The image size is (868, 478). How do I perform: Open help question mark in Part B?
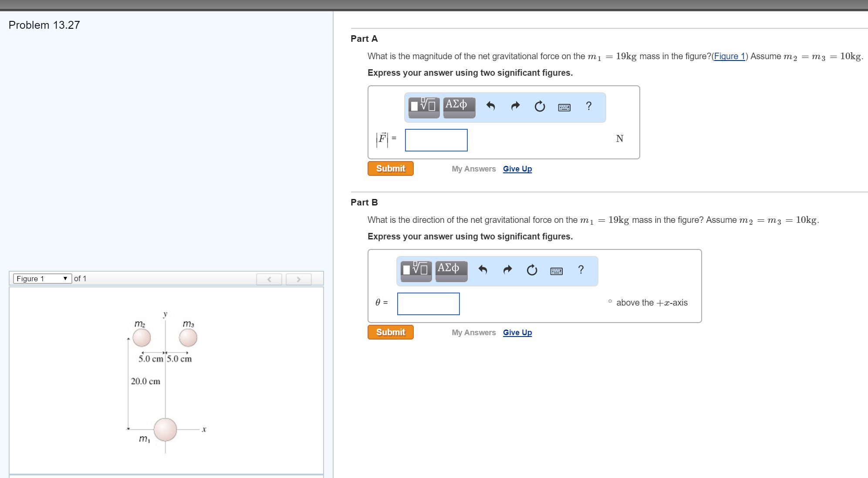581,269
